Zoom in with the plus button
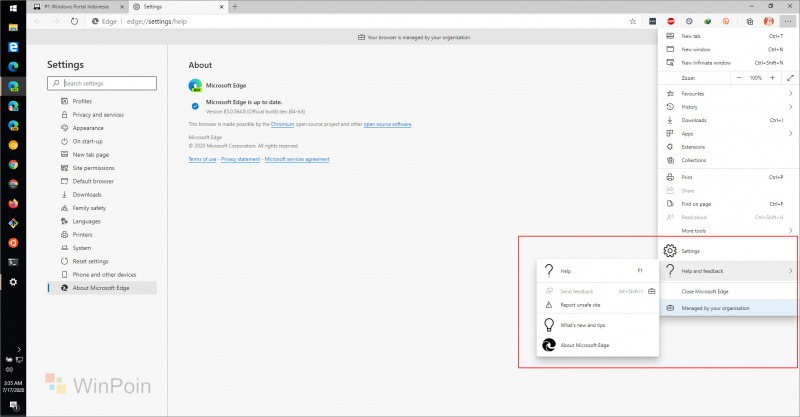The height and width of the screenshot is (417, 800). point(772,78)
